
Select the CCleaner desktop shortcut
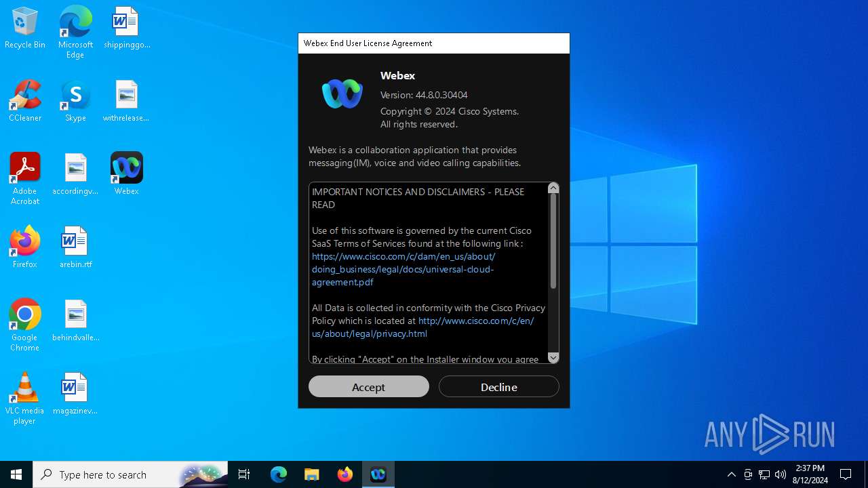click(x=25, y=101)
